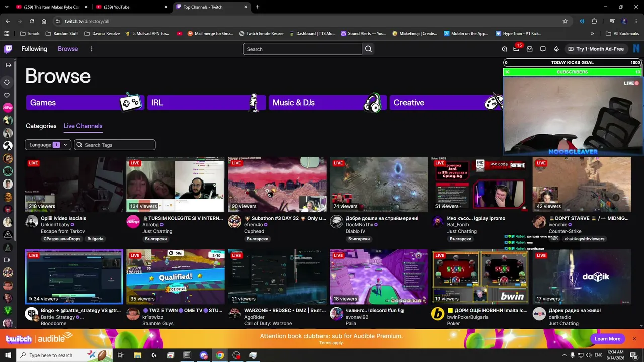
Task: Open the Following page
Action: click(34, 49)
